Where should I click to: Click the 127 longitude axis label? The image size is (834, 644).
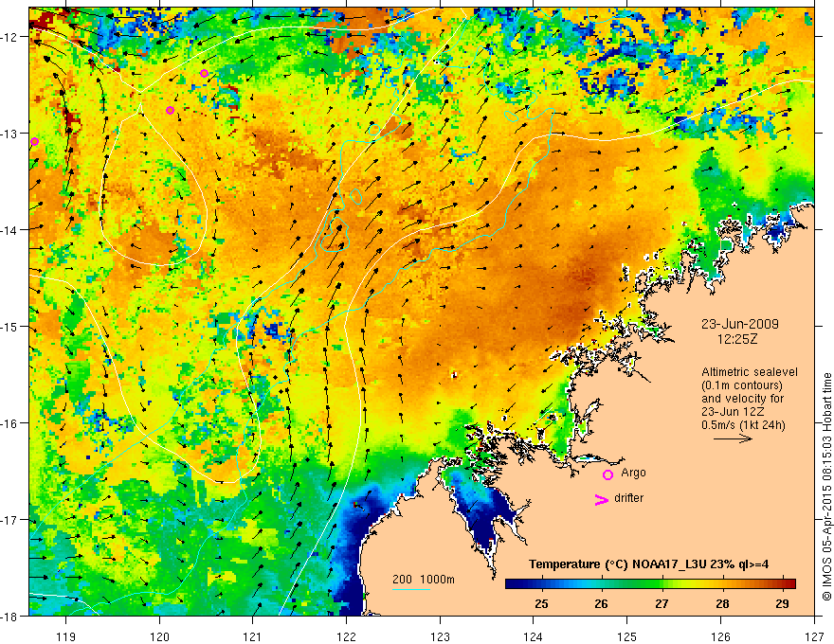point(814,636)
